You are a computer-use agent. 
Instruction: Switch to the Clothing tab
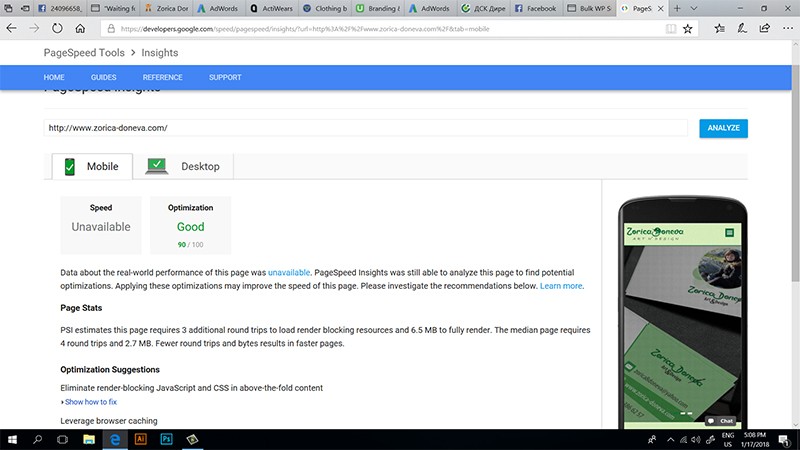pos(325,8)
